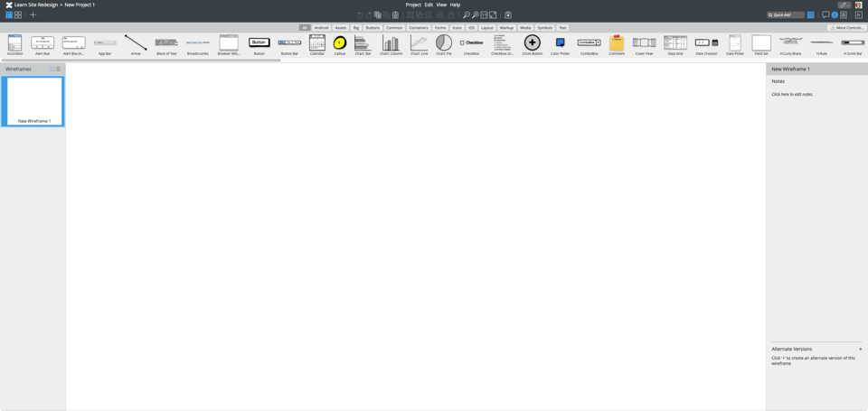Toggle the blue info inspector panel
This screenshot has width=868, height=411.
click(835, 15)
